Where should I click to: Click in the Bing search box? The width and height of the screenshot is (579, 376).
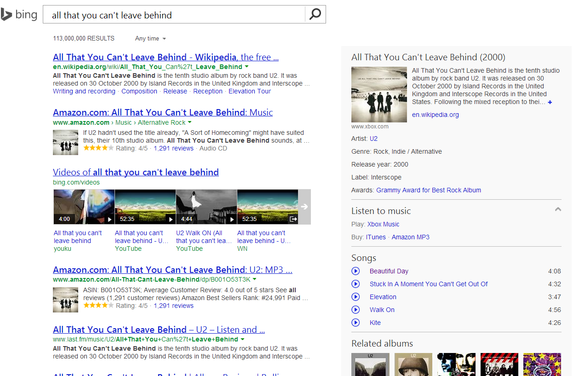[x=174, y=15]
